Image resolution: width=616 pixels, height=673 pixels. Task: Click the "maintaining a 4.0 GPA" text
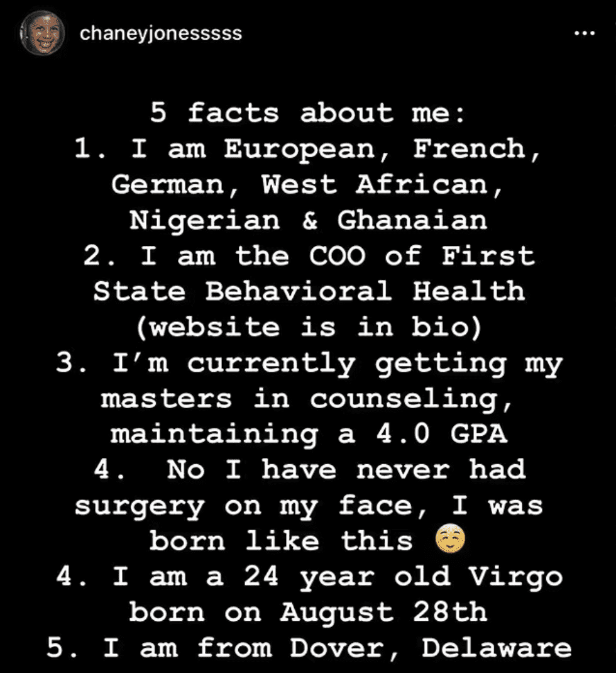click(x=308, y=434)
